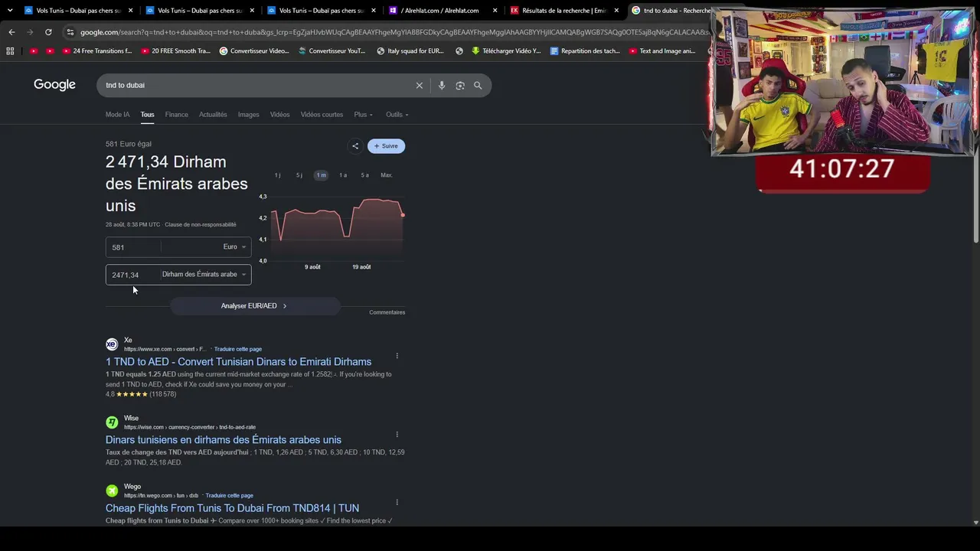Click the 2471,34 converted amount field
Image resolution: width=980 pixels, height=551 pixels.
coord(133,275)
